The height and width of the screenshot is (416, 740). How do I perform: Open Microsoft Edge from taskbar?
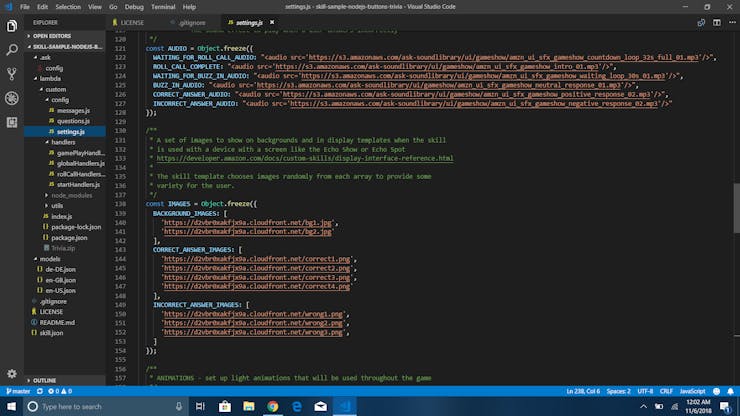(x=297, y=407)
